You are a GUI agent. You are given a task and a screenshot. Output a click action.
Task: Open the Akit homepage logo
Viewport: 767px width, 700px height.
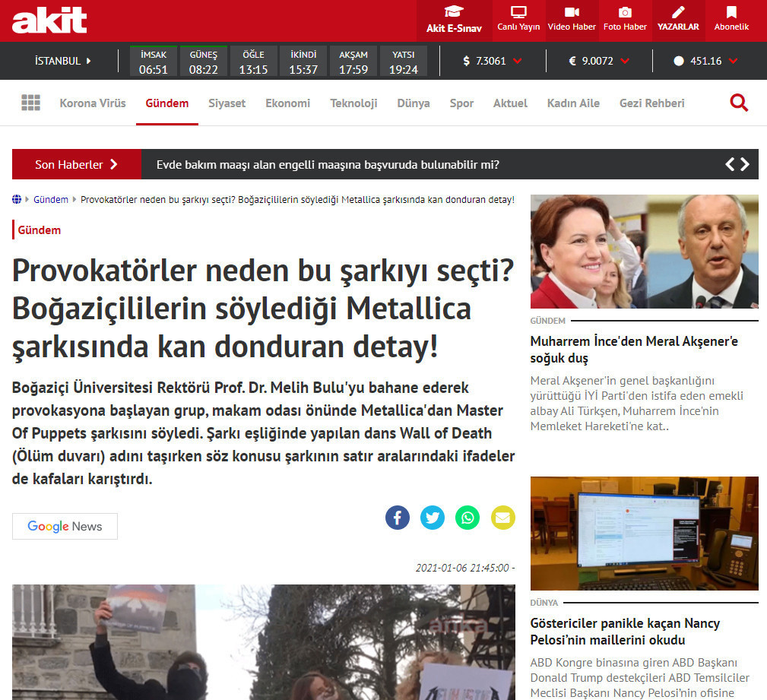coord(49,21)
